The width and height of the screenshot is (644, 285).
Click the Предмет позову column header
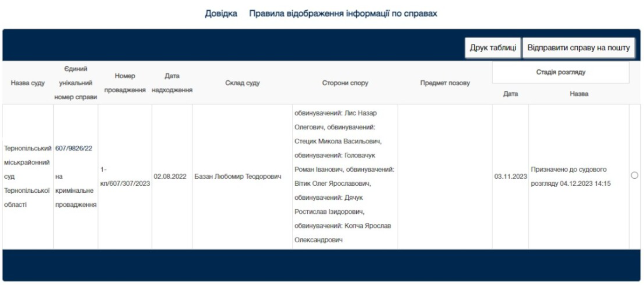[x=444, y=83]
